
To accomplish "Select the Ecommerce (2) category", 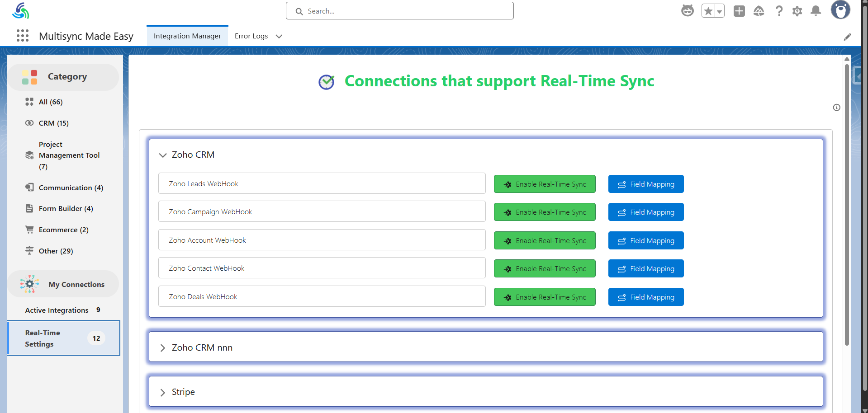I will [x=64, y=230].
